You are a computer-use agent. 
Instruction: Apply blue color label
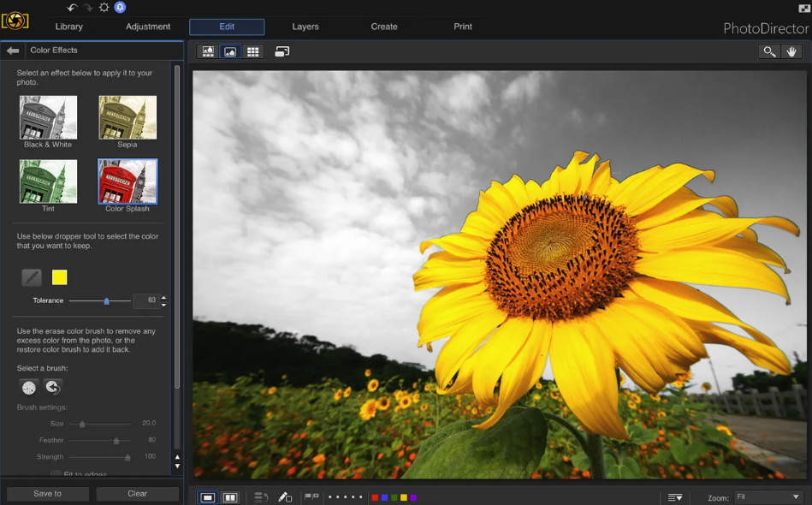click(x=384, y=498)
